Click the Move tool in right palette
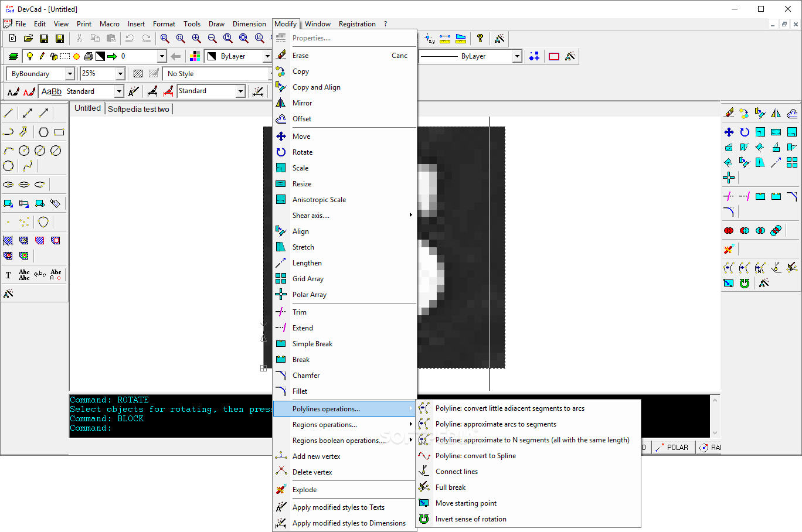This screenshot has height=532, width=802. click(x=729, y=132)
